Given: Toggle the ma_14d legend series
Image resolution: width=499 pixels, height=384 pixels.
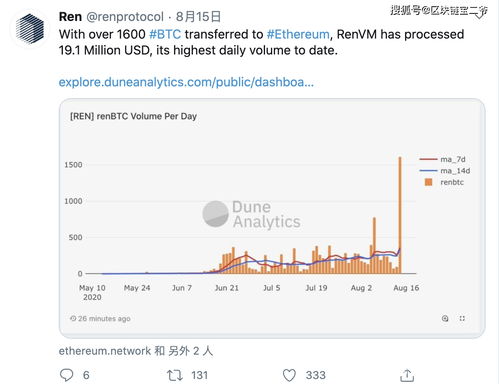Looking at the screenshot, I should 445,171.
